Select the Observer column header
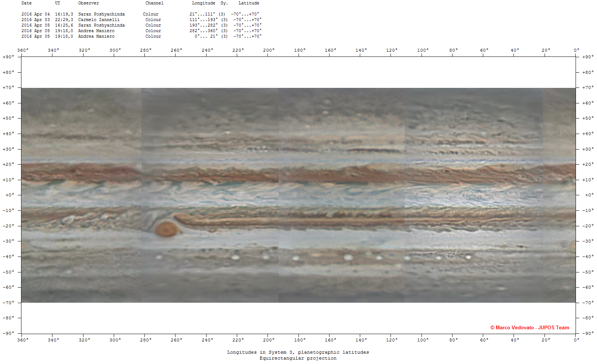Image resolution: width=597 pixels, height=364 pixels. (88, 3)
